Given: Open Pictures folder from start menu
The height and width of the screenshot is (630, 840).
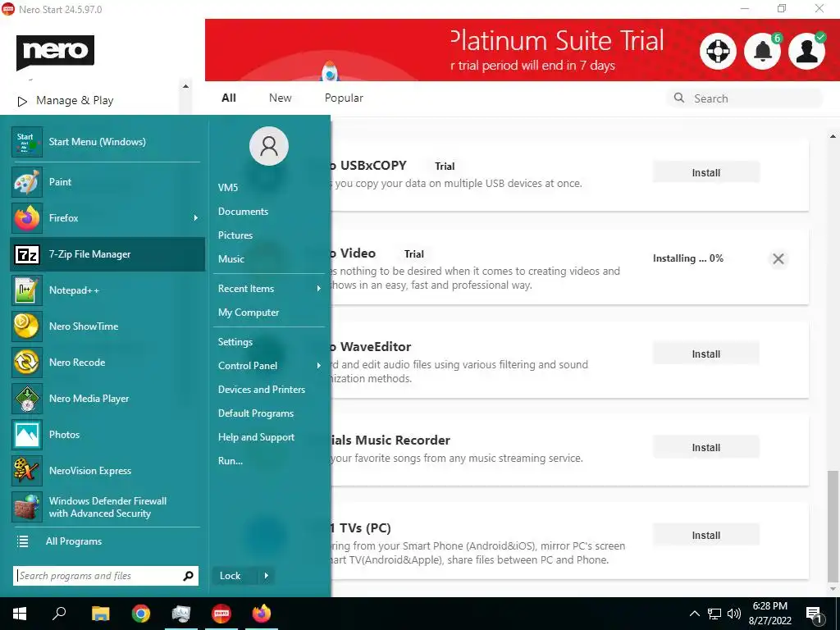Looking at the screenshot, I should point(235,235).
